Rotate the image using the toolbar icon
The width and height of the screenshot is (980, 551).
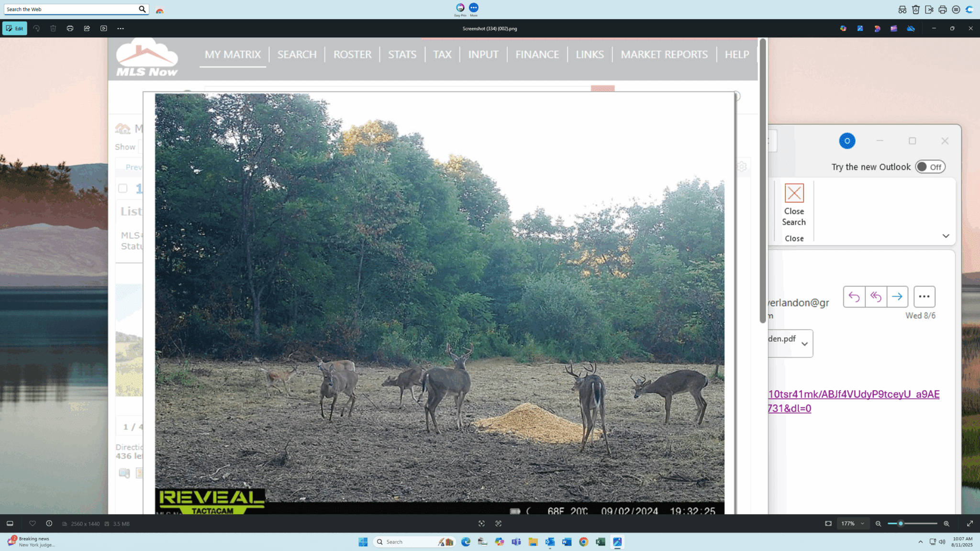pos(36,29)
